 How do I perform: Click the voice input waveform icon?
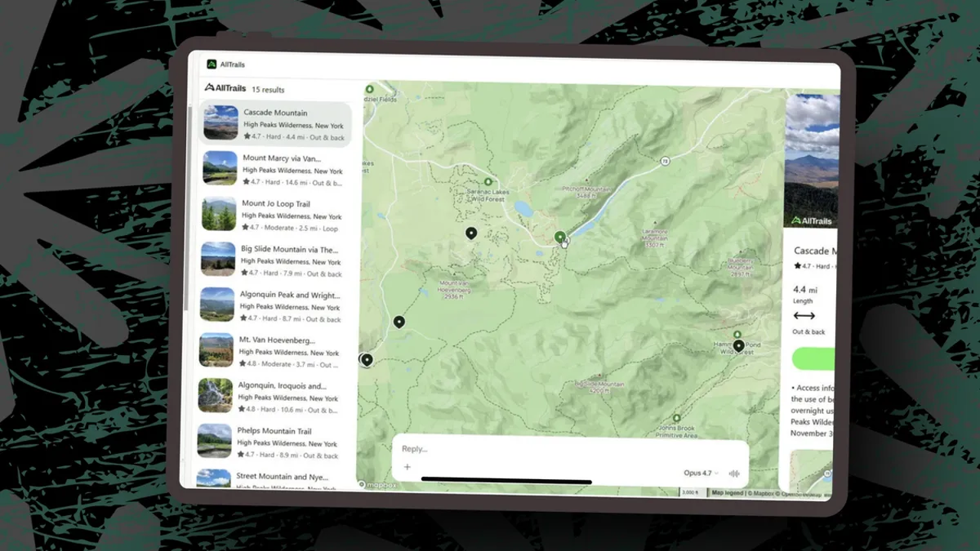coord(733,473)
